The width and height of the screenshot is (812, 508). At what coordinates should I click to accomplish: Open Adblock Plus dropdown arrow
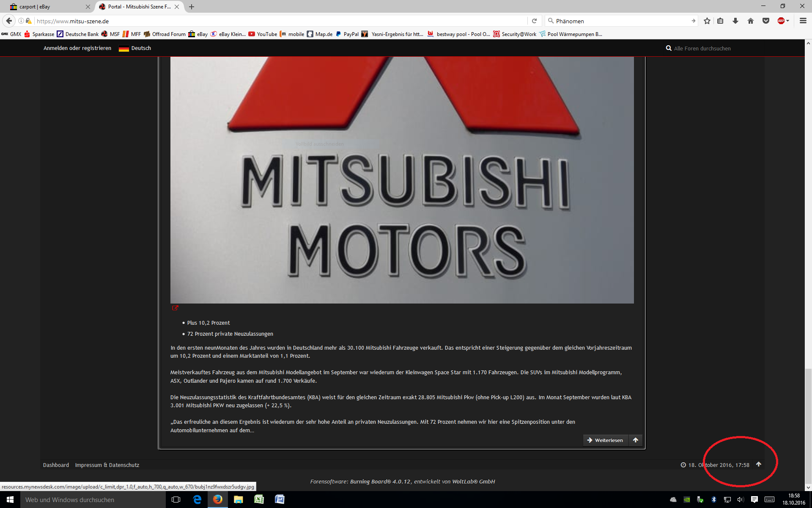pyautogui.click(x=788, y=21)
